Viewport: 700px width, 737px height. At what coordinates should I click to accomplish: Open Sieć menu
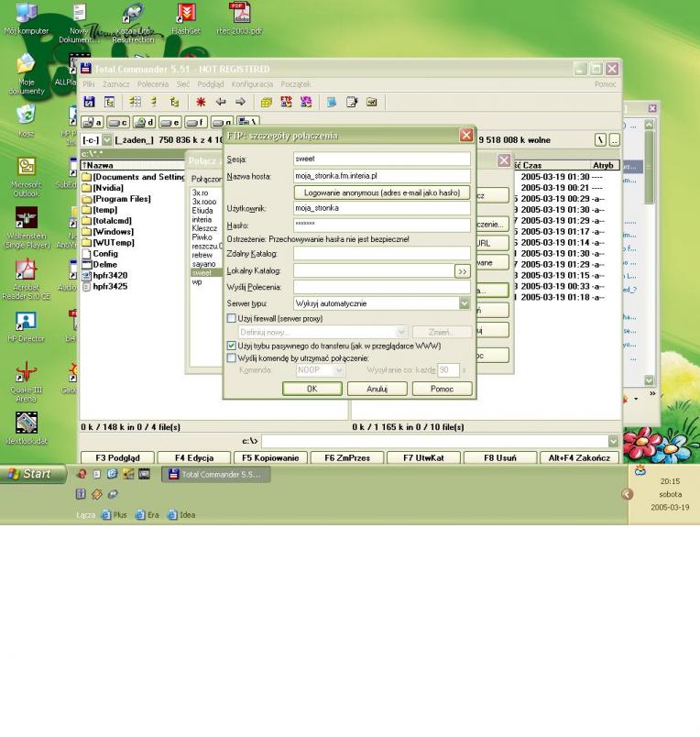(x=183, y=84)
